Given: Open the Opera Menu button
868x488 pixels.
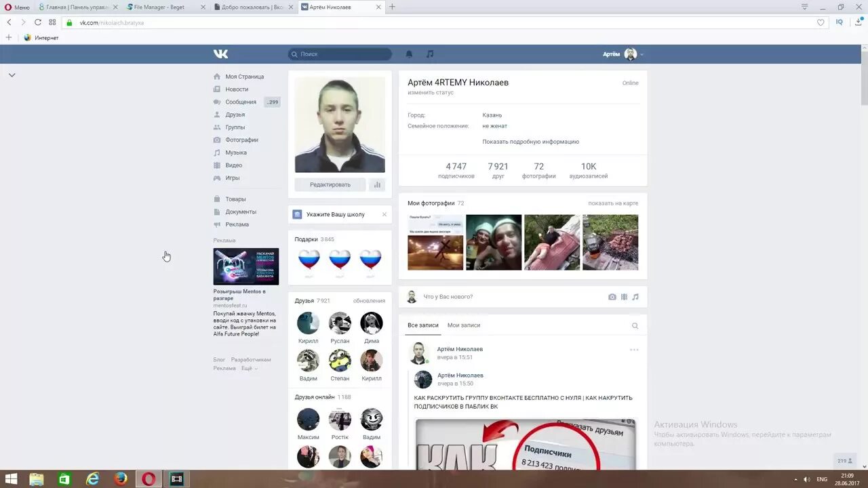Looking at the screenshot, I should tap(17, 7).
